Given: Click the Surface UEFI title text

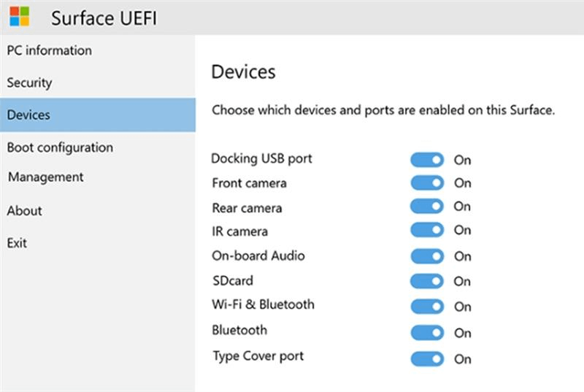Looking at the screenshot, I should pyautogui.click(x=104, y=18).
